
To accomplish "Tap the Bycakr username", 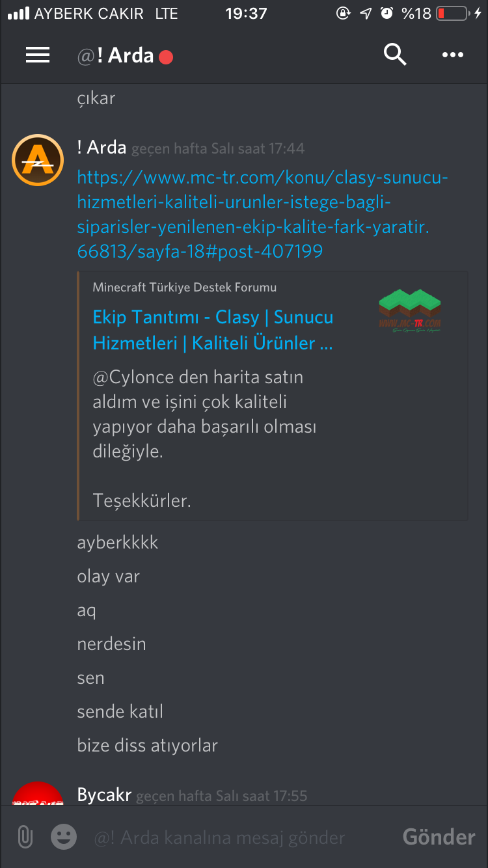I will coord(104,794).
